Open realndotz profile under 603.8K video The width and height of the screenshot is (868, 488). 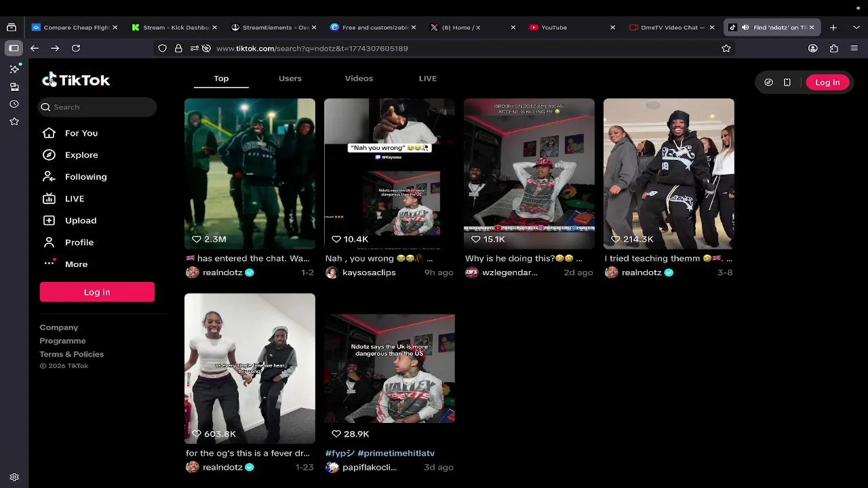tap(222, 467)
